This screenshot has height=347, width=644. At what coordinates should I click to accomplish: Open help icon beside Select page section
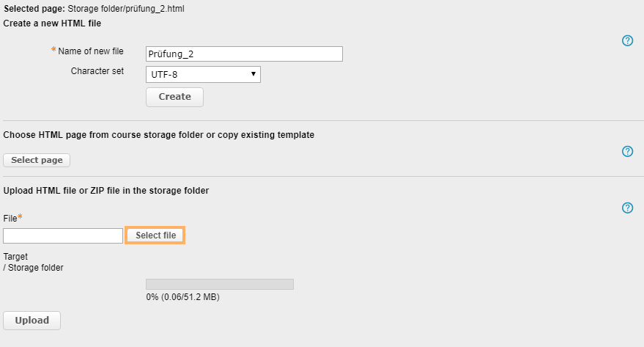627,151
